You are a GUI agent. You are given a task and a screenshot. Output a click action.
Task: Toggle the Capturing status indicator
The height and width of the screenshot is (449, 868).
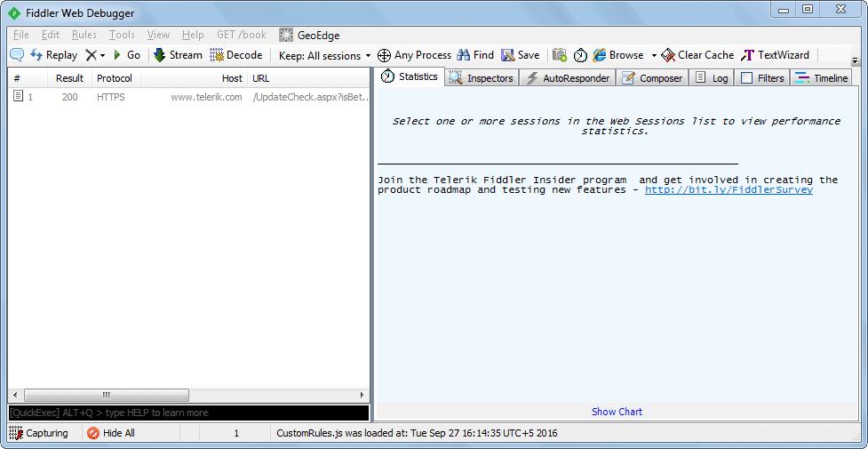[39, 433]
